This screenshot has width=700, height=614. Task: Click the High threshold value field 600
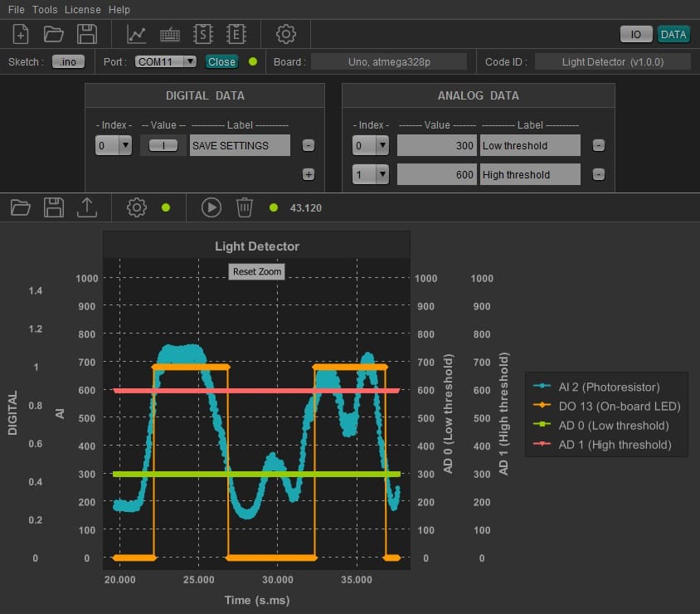436,174
